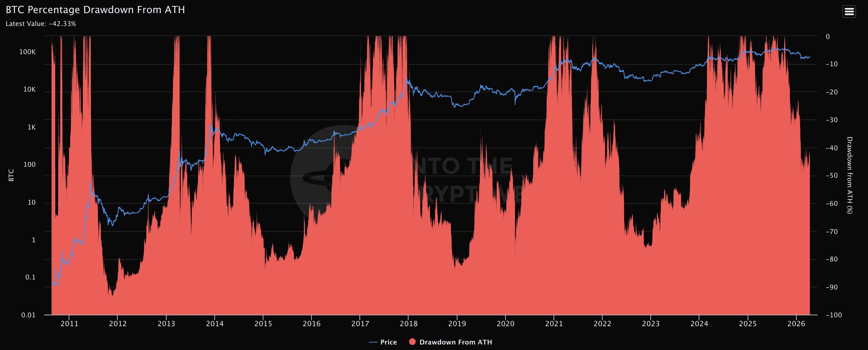Click the 100K label on the price axis
This screenshot has height=350, width=868.
pos(27,52)
